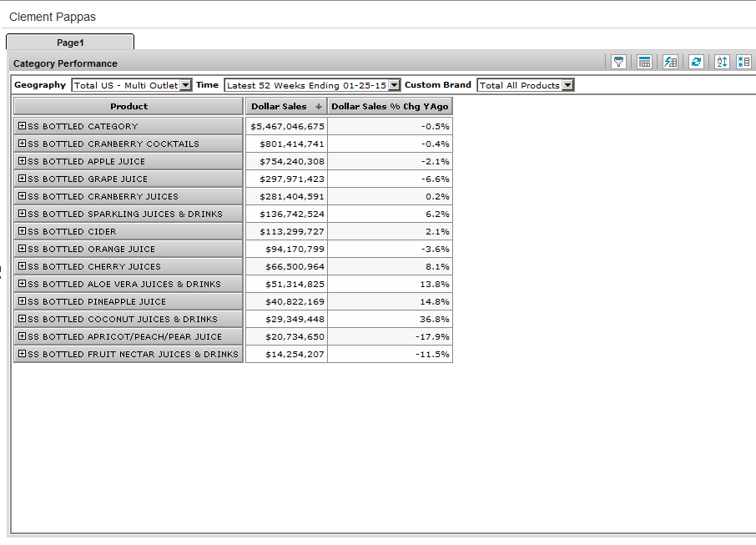Viewport: 756px width, 545px height.
Task: Click the rightmost toolbar list icon
Action: [743, 62]
